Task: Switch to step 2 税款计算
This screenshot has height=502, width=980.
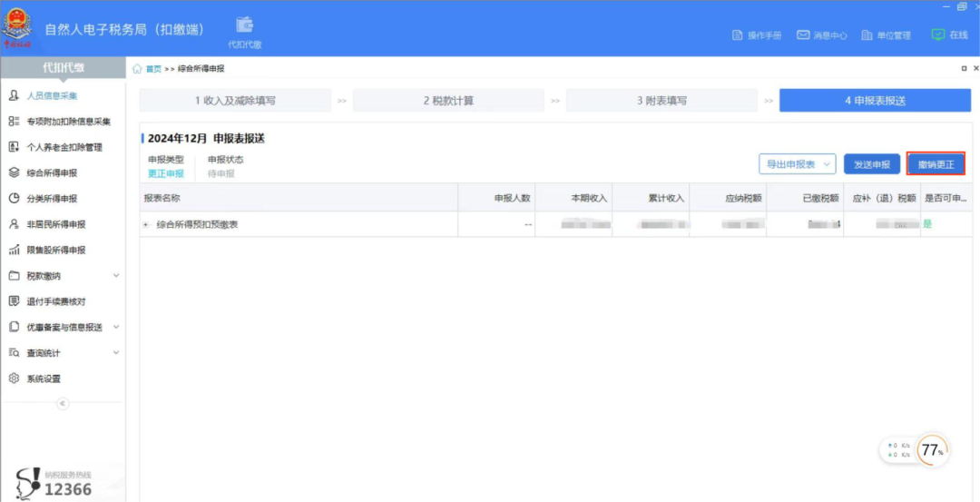Action: [x=448, y=100]
